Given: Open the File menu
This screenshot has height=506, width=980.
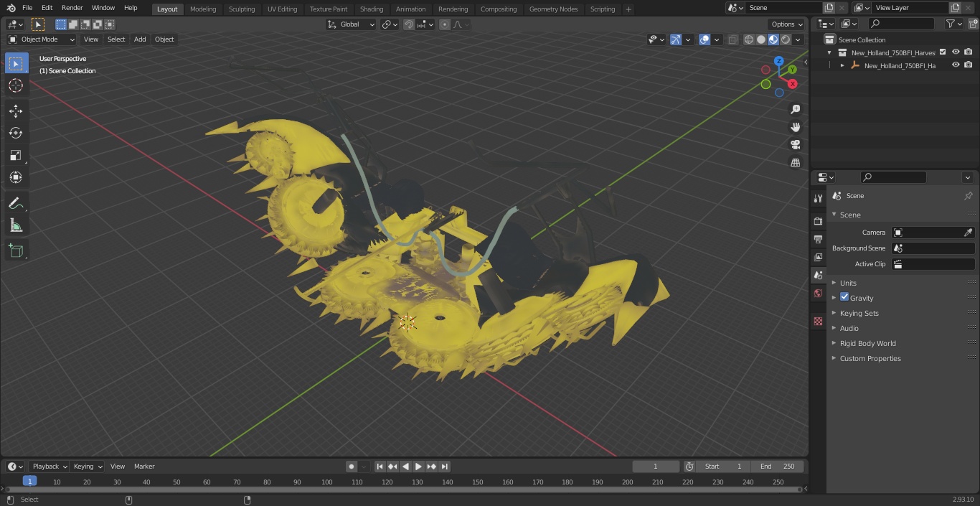Looking at the screenshot, I should (27, 8).
